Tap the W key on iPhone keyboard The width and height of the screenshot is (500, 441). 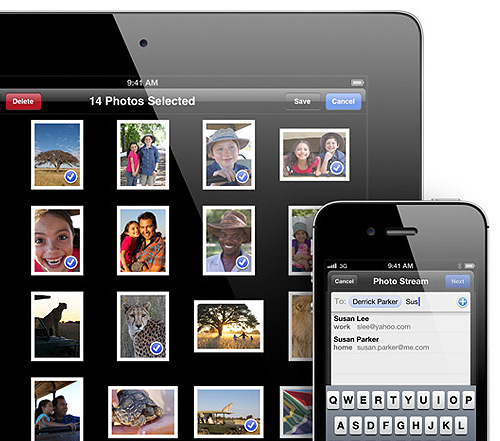[x=348, y=399]
